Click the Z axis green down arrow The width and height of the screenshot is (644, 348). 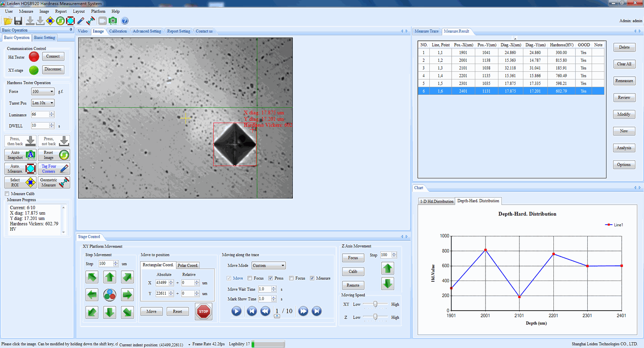388,284
